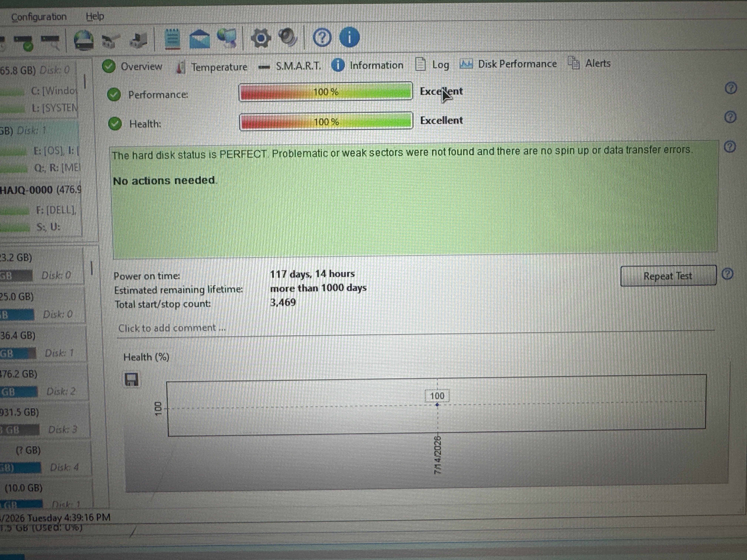Image resolution: width=747 pixels, height=560 pixels.
Task: Click the Repeat Test button
Action: click(x=668, y=276)
